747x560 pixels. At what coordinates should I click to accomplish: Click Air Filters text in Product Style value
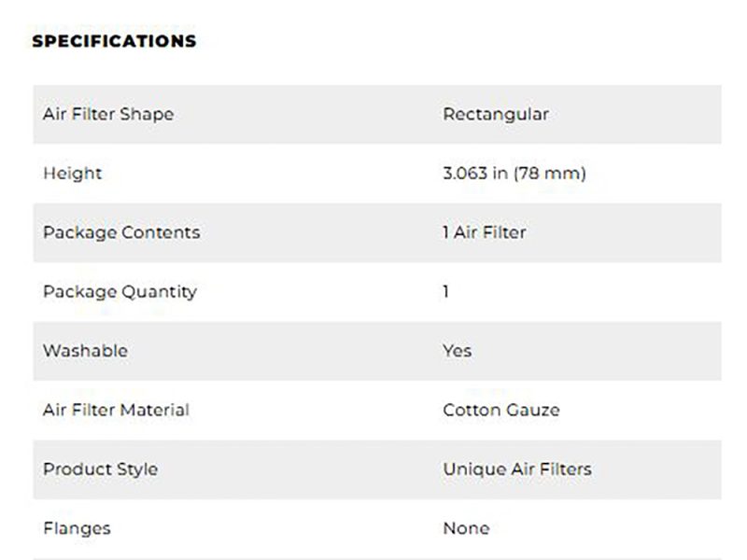pyautogui.click(x=550, y=469)
